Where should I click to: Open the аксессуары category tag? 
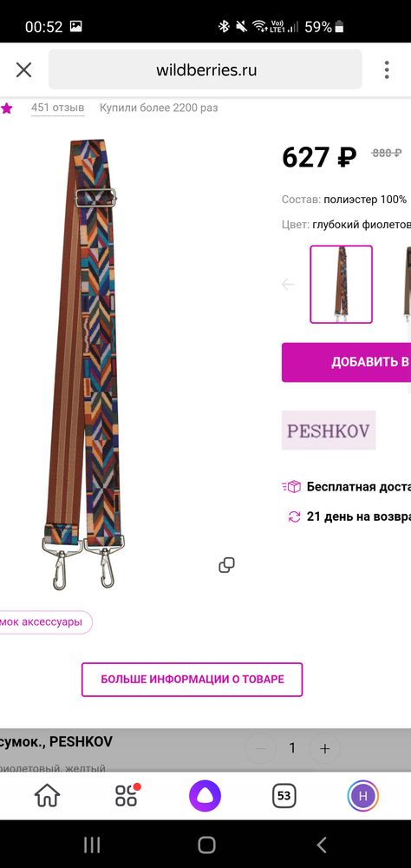45,622
